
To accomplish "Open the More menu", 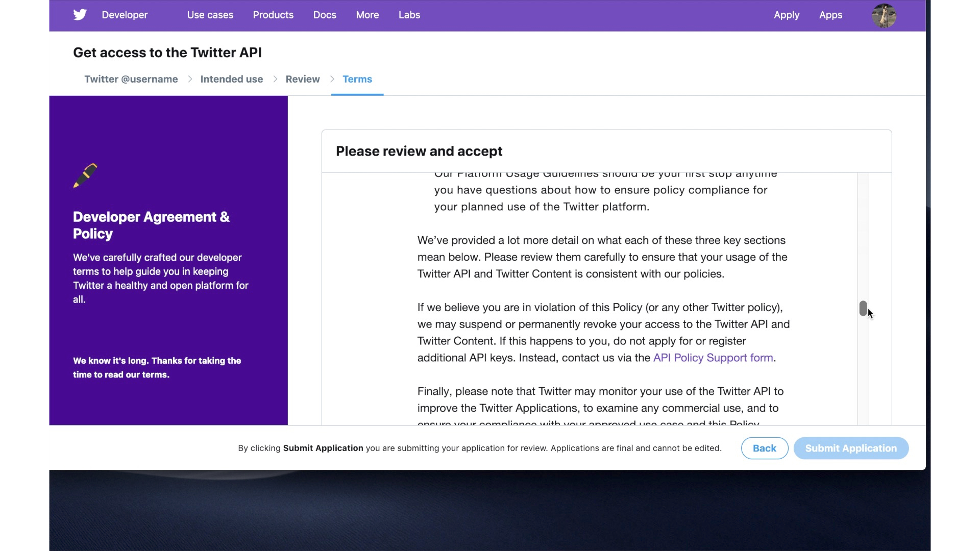I will [x=367, y=15].
